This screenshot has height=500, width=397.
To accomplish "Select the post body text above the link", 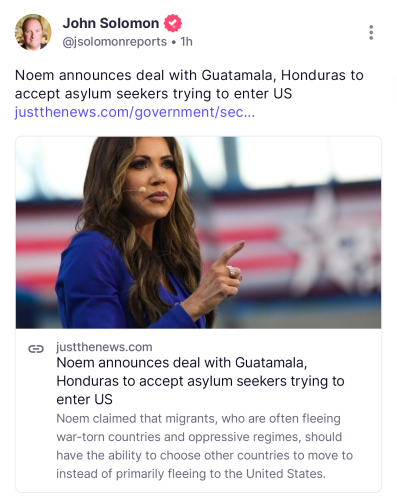I will tap(189, 84).
